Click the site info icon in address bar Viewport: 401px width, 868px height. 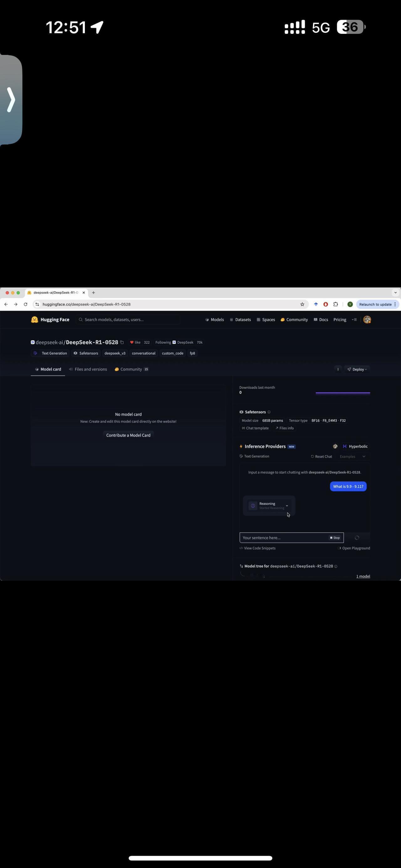click(37, 304)
